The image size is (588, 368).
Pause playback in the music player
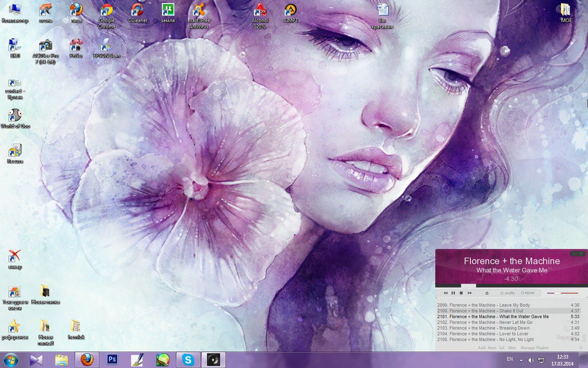[453, 293]
